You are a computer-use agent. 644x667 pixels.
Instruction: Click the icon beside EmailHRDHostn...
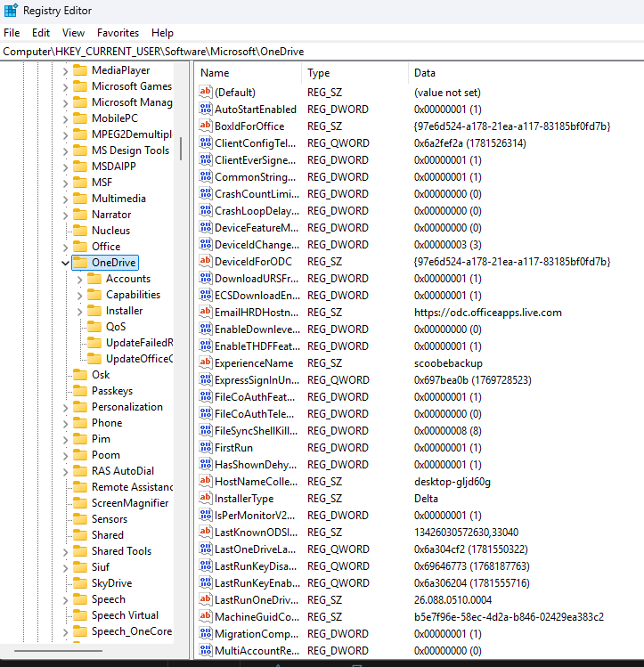tap(206, 312)
